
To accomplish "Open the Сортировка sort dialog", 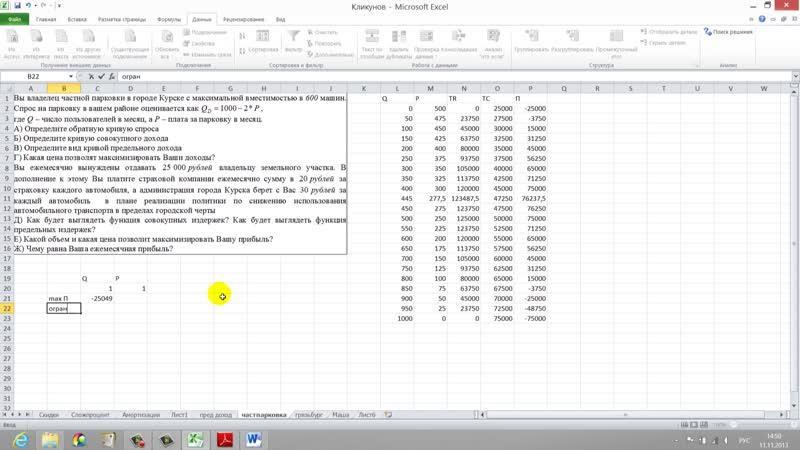I will point(263,42).
